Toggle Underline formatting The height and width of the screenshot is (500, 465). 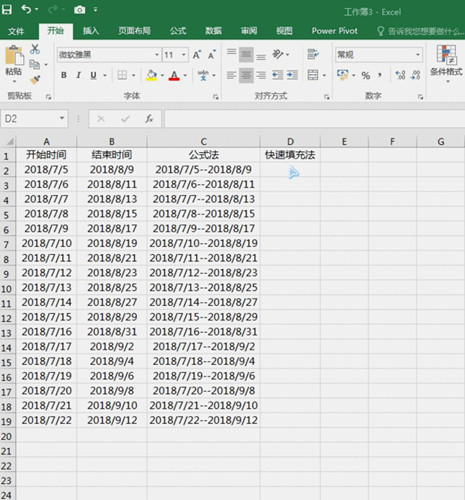[94, 75]
